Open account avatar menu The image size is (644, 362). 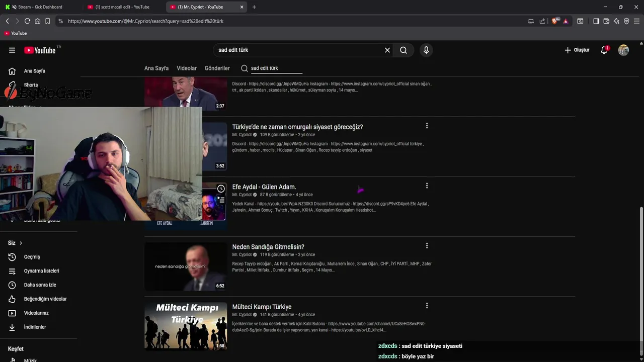click(624, 50)
